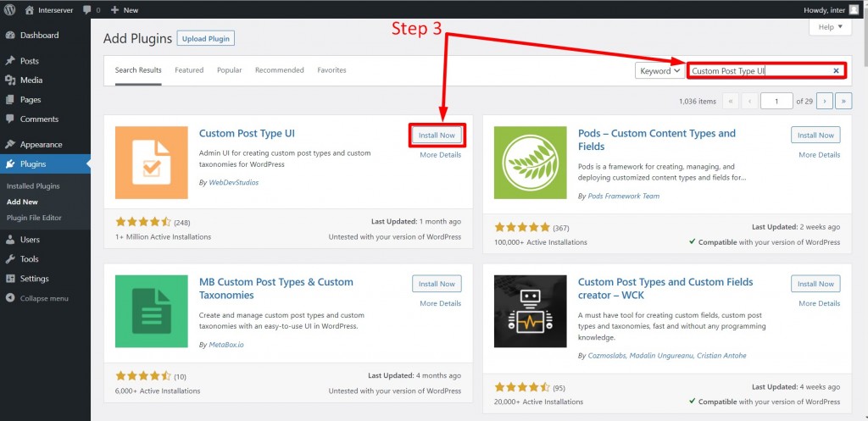Collapse the admin sidebar menu
The image size is (868, 421).
click(37, 298)
